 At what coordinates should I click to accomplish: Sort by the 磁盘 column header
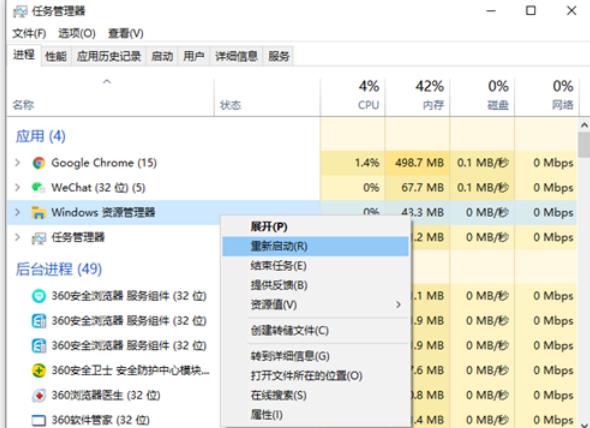(x=482, y=97)
